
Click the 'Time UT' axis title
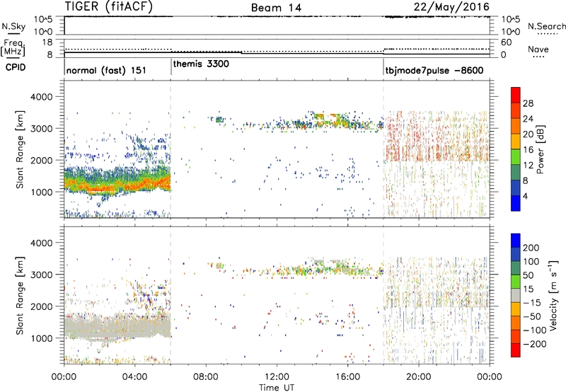(277, 388)
